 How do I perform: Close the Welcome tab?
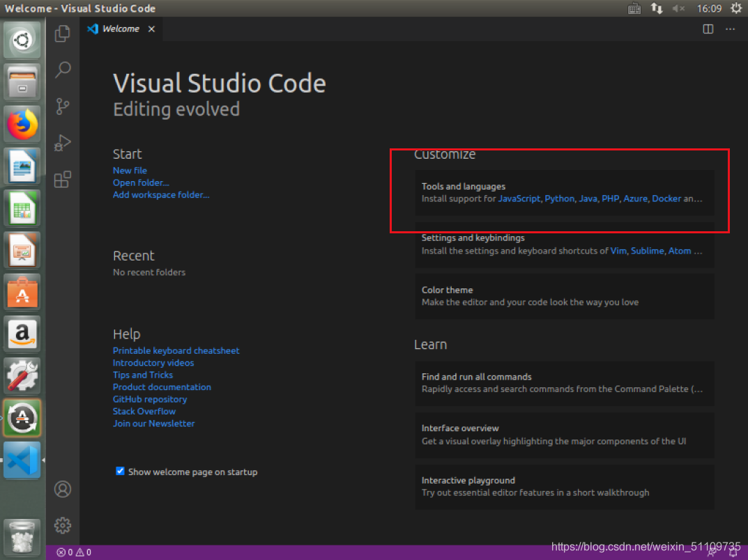[x=151, y=29]
